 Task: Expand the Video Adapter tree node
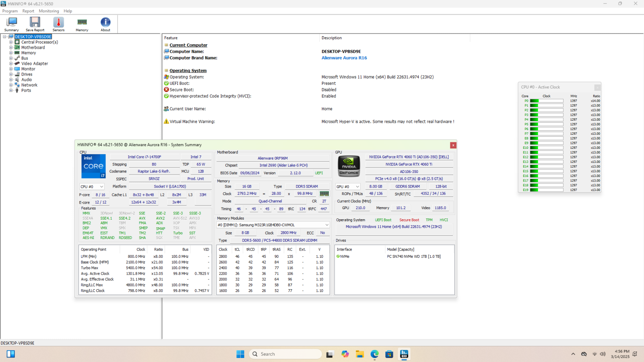(x=11, y=64)
